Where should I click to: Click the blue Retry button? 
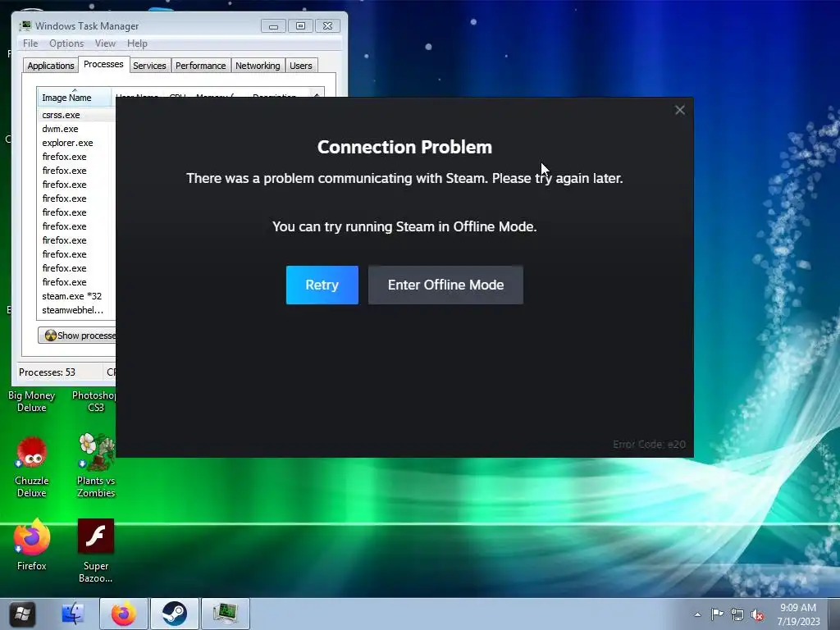tap(322, 285)
